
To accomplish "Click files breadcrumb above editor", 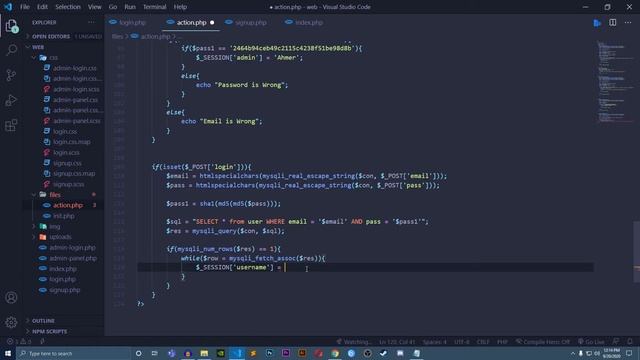I will point(117,36).
